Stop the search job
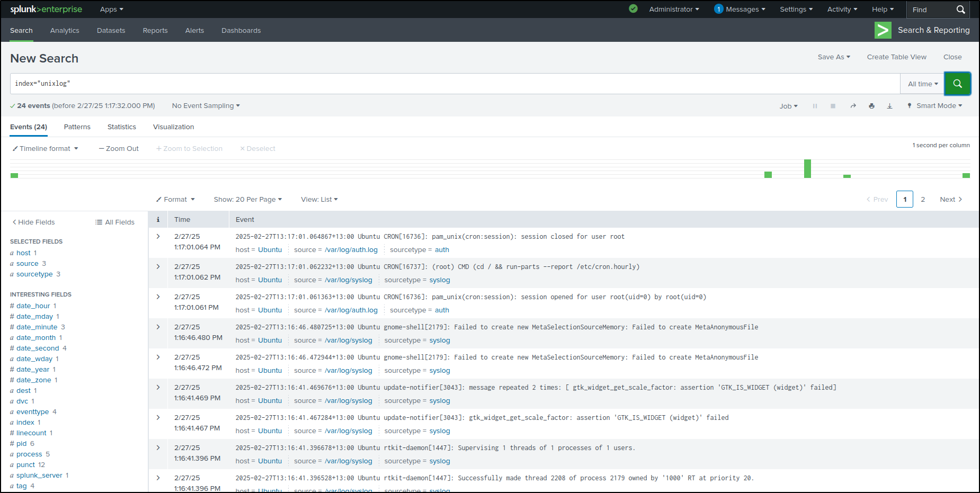Viewport: 980px width, 493px height. click(x=833, y=105)
